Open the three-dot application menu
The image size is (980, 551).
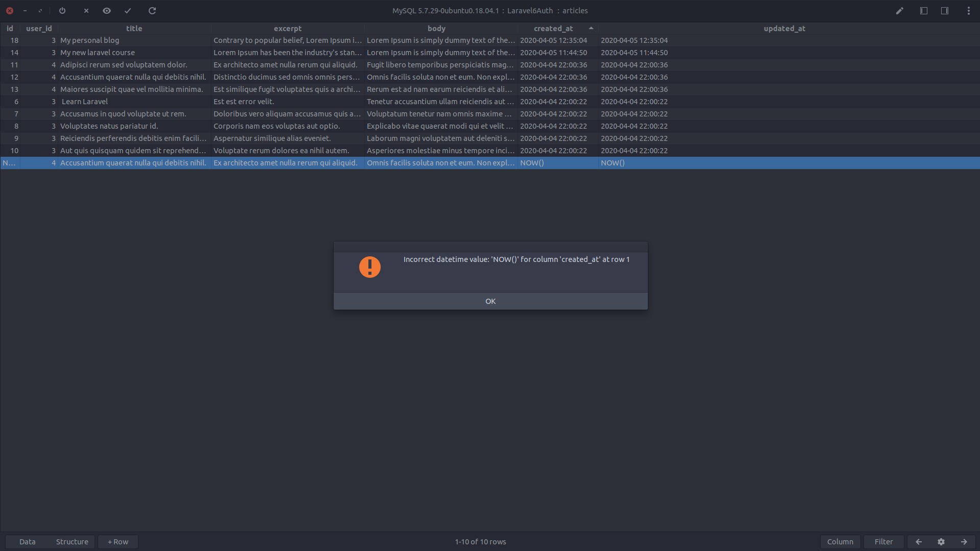(x=968, y=10)
